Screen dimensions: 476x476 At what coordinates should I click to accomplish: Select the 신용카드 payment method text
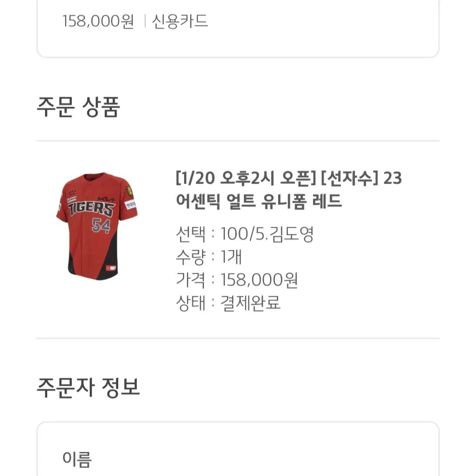point(180,21)
